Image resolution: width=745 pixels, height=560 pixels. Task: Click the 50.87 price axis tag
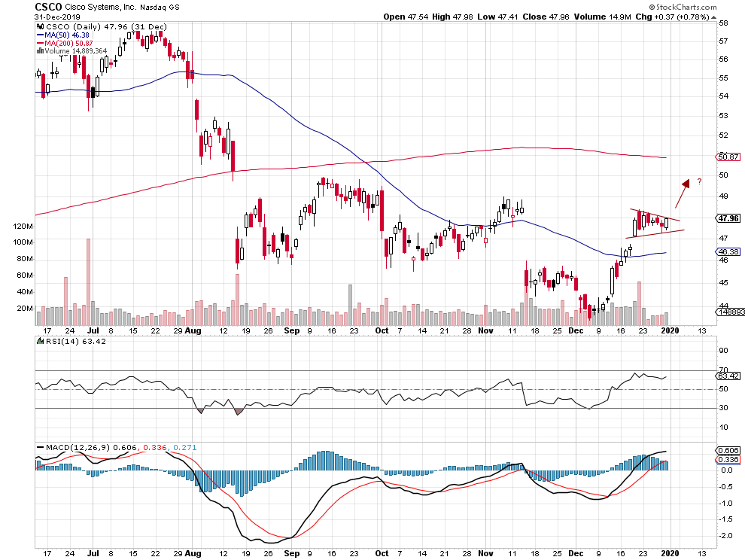click(729, 157)
